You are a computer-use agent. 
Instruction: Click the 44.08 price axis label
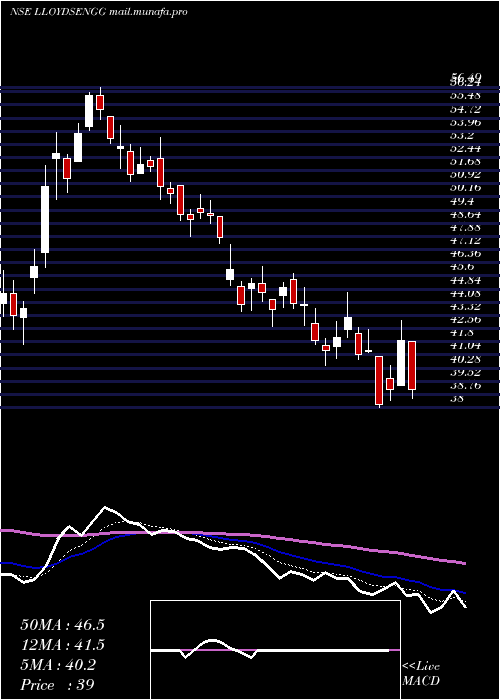pyautogui.click(x=465, y=293)
